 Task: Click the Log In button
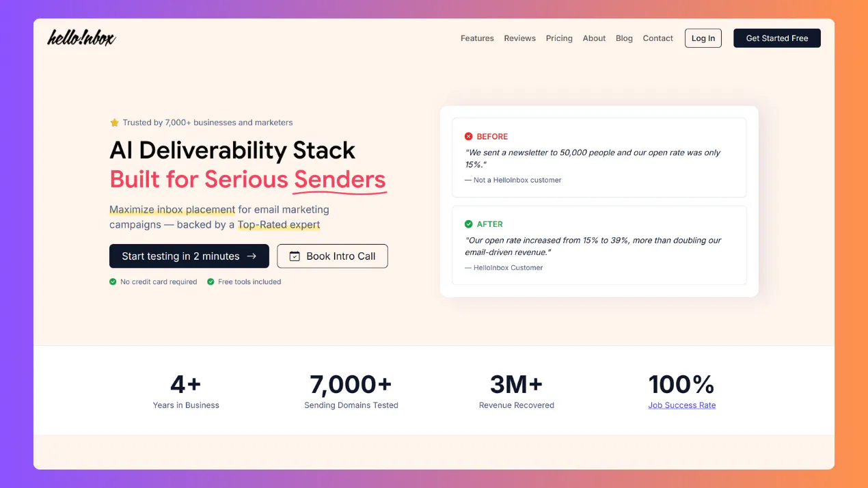point(703,38)
